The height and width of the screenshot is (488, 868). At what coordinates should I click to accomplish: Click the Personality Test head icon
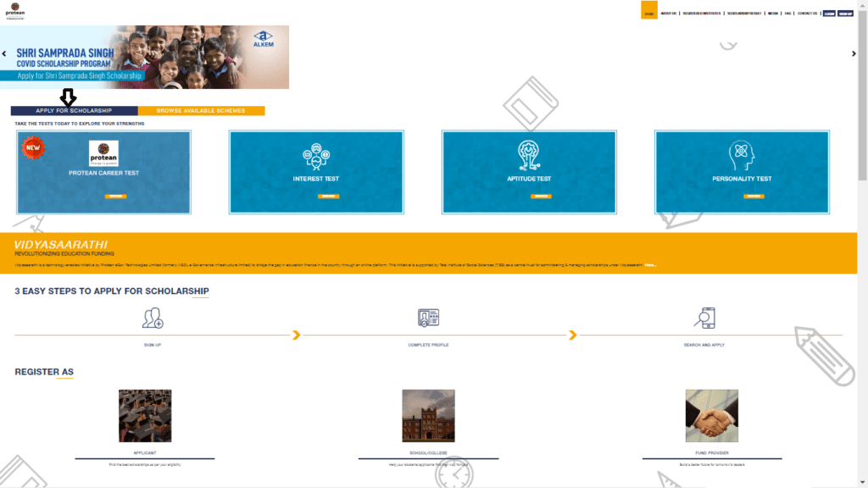pyautogui.click(x=741, y=156)
